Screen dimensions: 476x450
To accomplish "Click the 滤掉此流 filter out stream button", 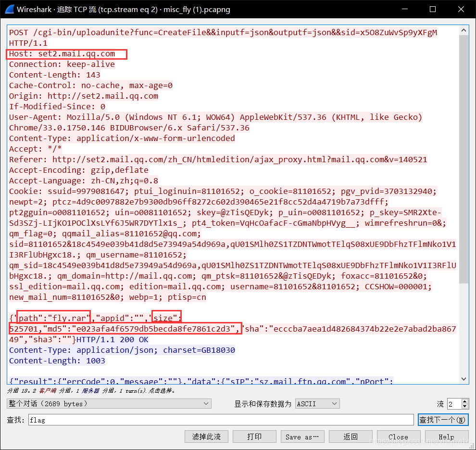I will pos(206,437).
